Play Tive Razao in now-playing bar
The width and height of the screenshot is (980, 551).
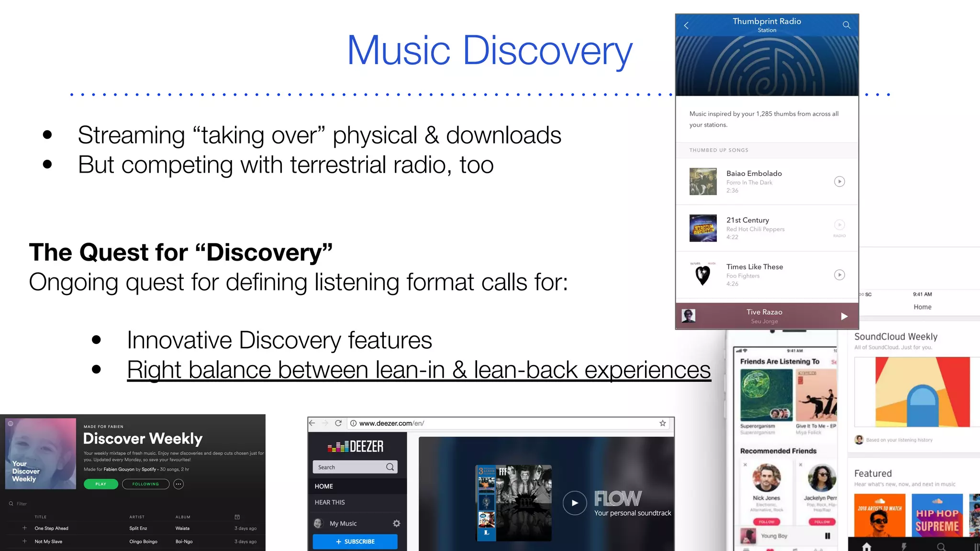click(844, 316)
